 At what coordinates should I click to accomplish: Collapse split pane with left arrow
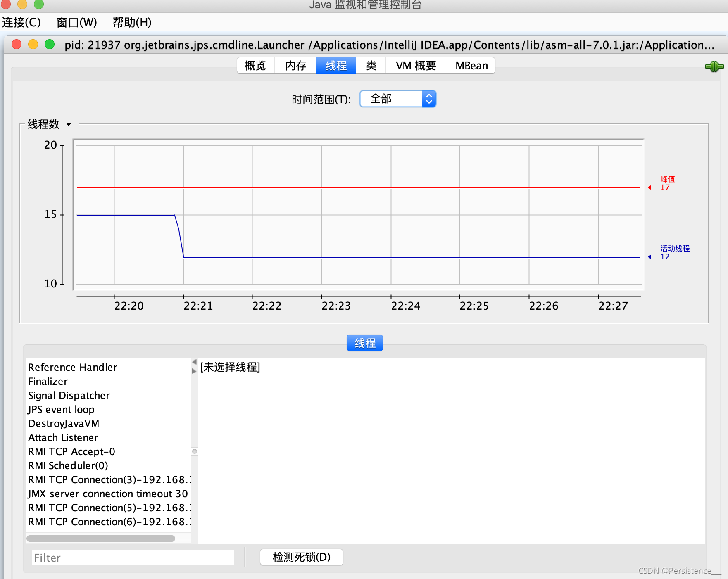pos(194,362)
